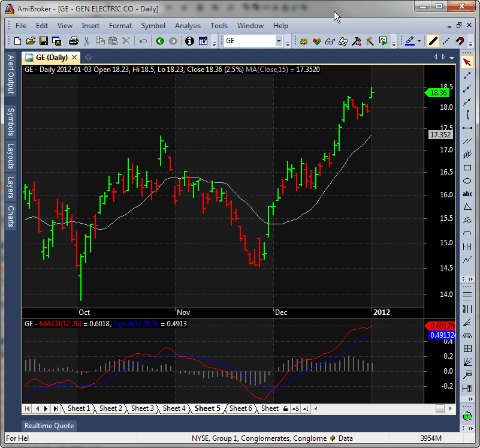
Task: Select the ellipse drawing tool
Action: [x=467, y=181]
